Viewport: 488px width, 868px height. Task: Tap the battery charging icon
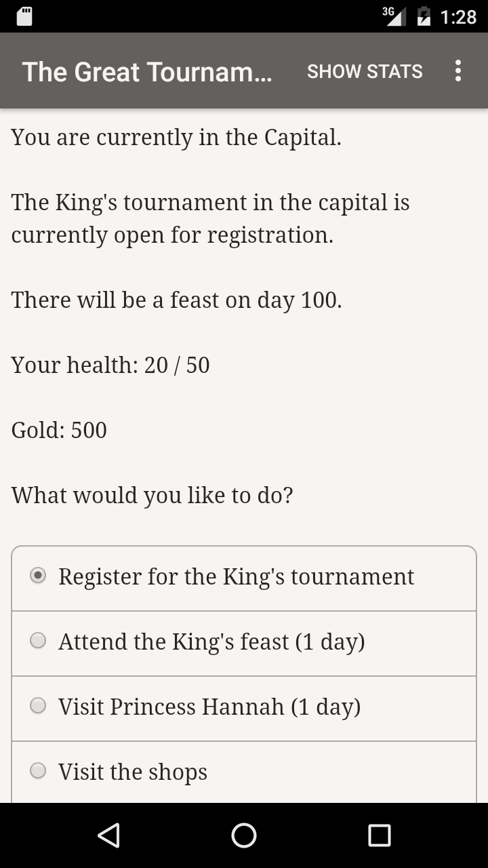tap(424, 16)
